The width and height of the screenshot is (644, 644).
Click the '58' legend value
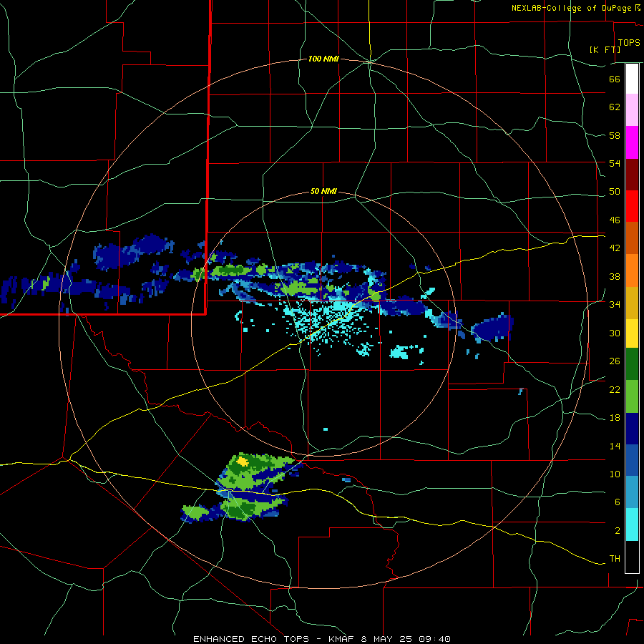[x=615, y=135]
